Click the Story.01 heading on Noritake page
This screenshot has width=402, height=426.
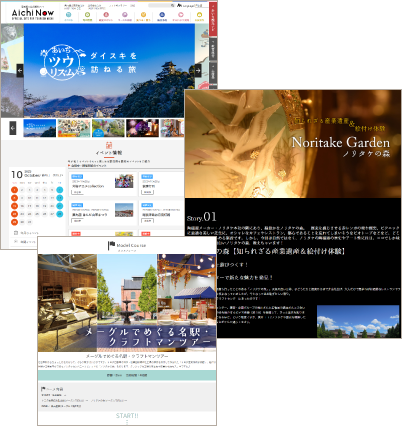tap(201, 217)
